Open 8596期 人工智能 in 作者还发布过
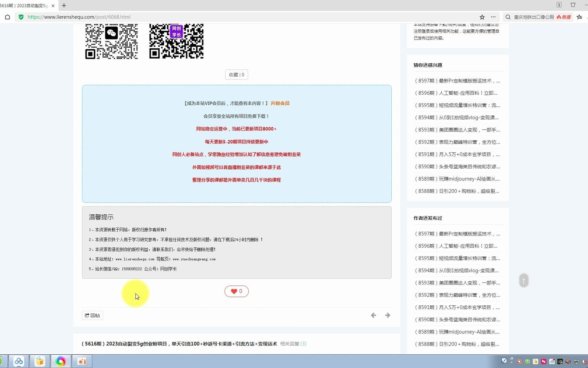Screen dimensions: 588x368 (x=456, y=246)
